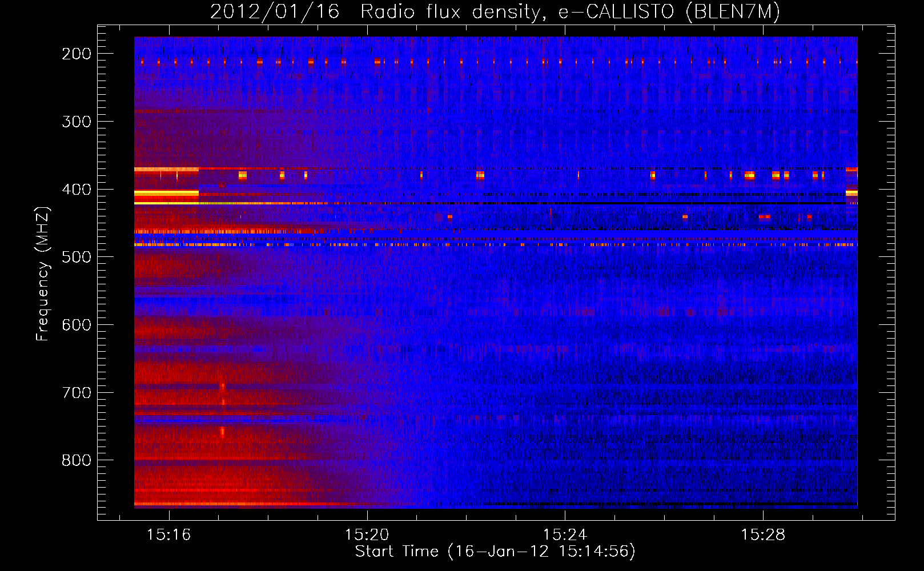The height and width of the screenshot is (571, 924).
Task: Click the plot title "Radio flux density, e-CALLISTO (BLEN7M)"
Action: pyautogui.click(x=570, y=11)
